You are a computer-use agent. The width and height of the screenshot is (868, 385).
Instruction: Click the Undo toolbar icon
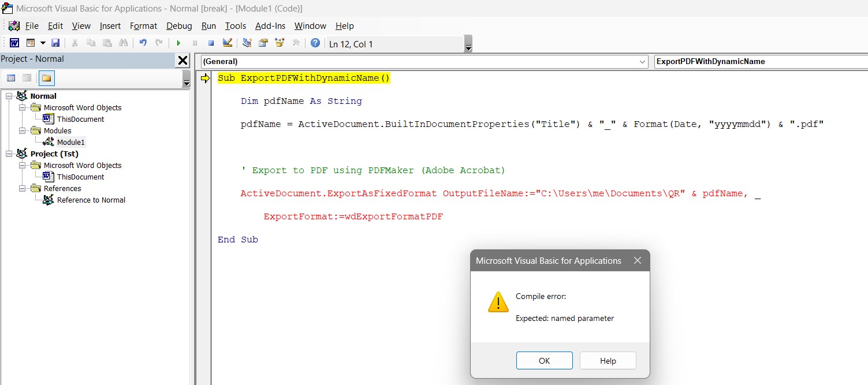tap(143, 43)
